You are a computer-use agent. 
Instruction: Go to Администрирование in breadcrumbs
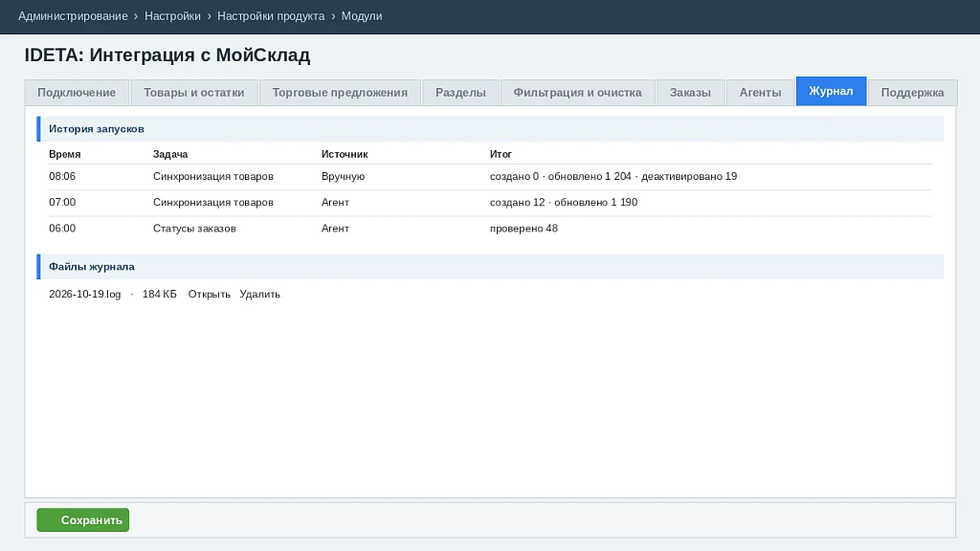pos(73,16)
